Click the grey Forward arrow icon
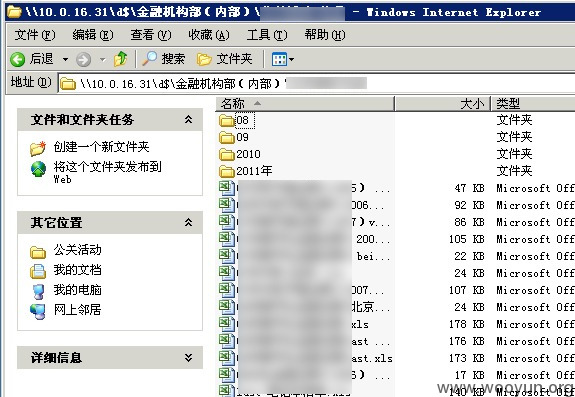Image resolution: width=575 pixels, height=397 pixels. tap(83, 59)
